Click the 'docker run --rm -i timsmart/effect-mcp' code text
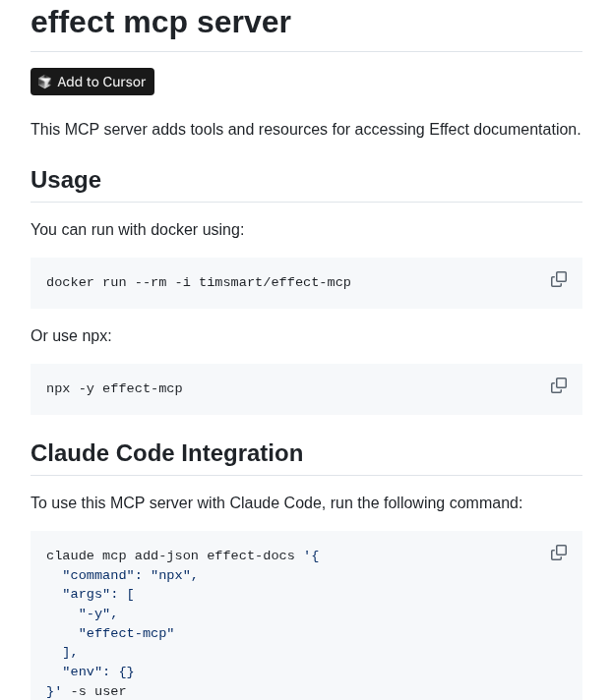Screen dimensions: 611x700 click(199, 282)
